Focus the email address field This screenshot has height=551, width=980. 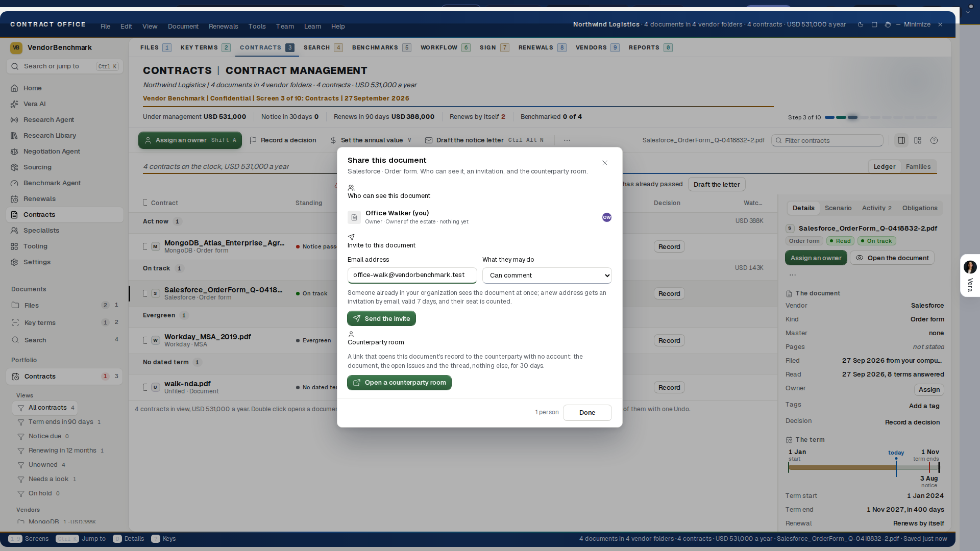click(412, 275)
